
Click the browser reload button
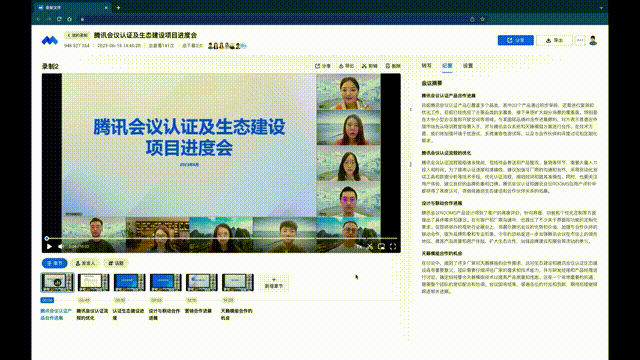click(59, 19)
